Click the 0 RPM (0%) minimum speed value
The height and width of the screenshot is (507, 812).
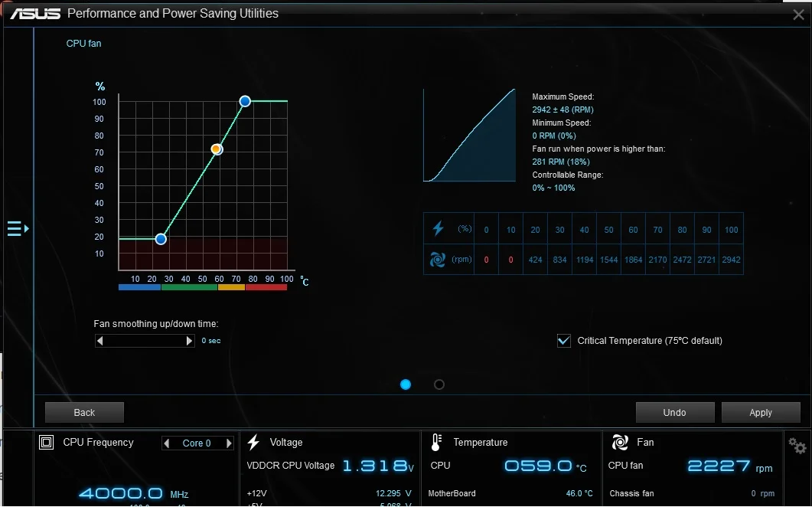tap(554, 136)
